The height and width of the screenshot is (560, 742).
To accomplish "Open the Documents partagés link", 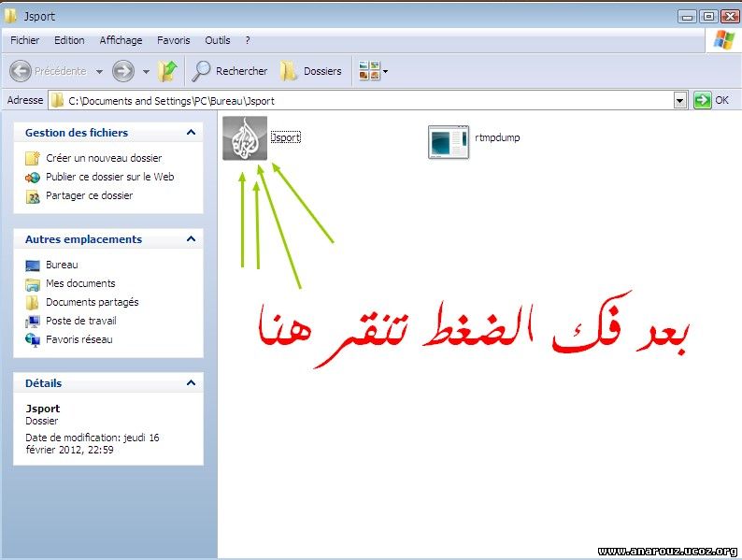I will [x=93, y=302].
